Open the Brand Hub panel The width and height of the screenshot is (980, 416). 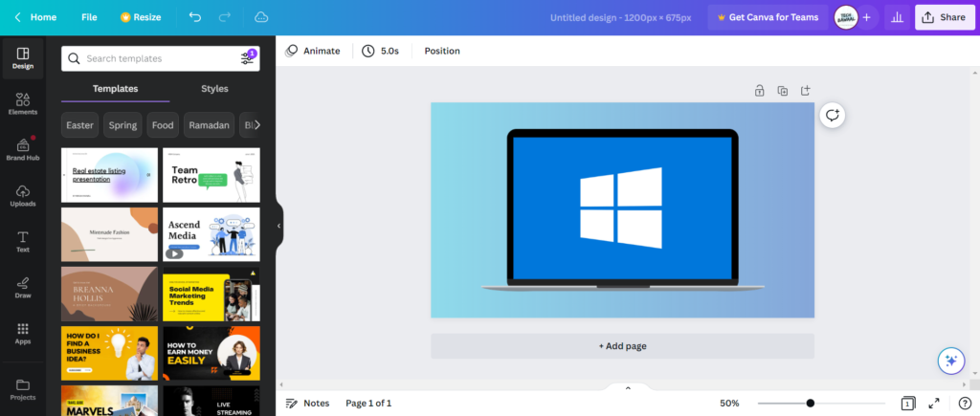point(23,150)
